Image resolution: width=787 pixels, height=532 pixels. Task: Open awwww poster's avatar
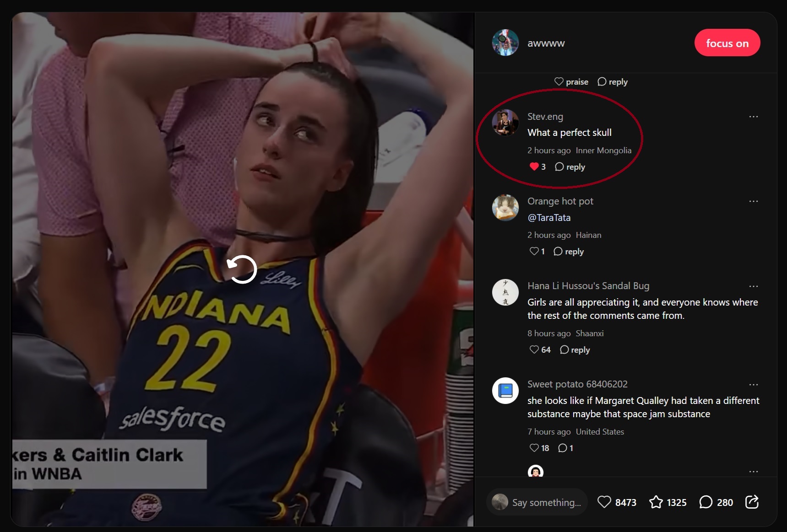click(x=505, y=43)
